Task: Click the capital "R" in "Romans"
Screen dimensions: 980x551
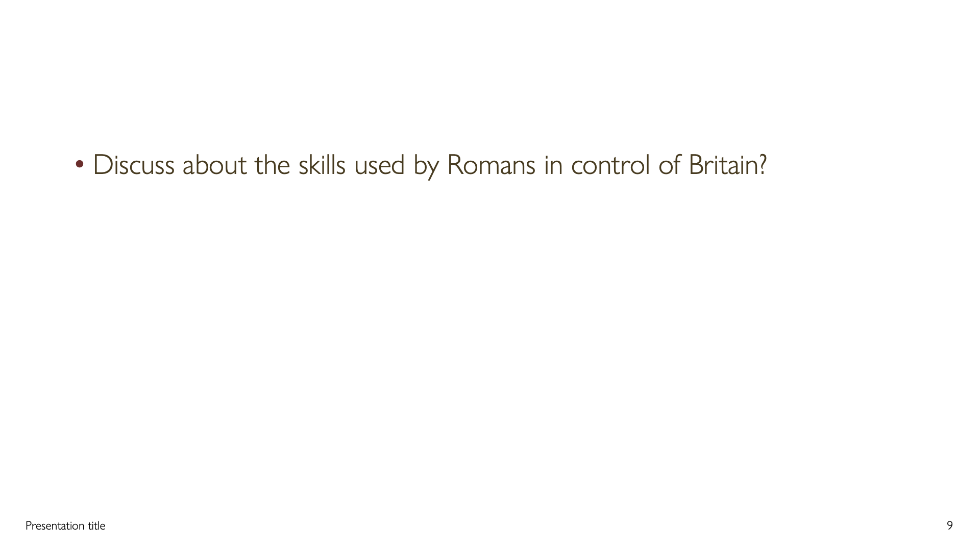Action: (455, 165)
